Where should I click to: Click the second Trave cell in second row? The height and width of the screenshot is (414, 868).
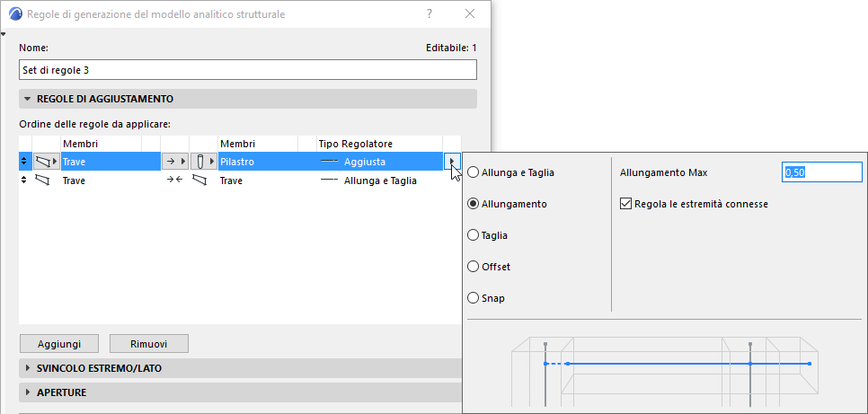[232, 181]
